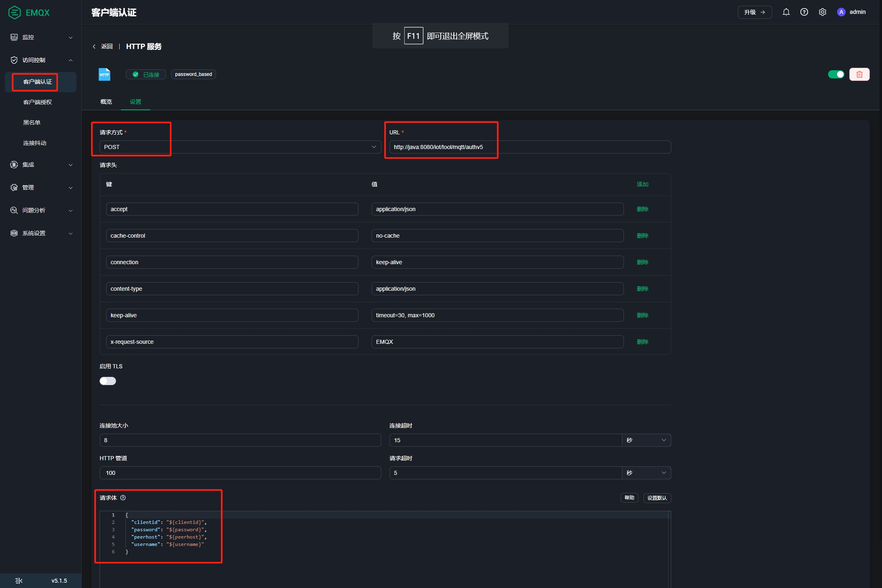Switch to the 概览 tab
Image resolution: width=882 pixels, height=588 pixels.
106,102
